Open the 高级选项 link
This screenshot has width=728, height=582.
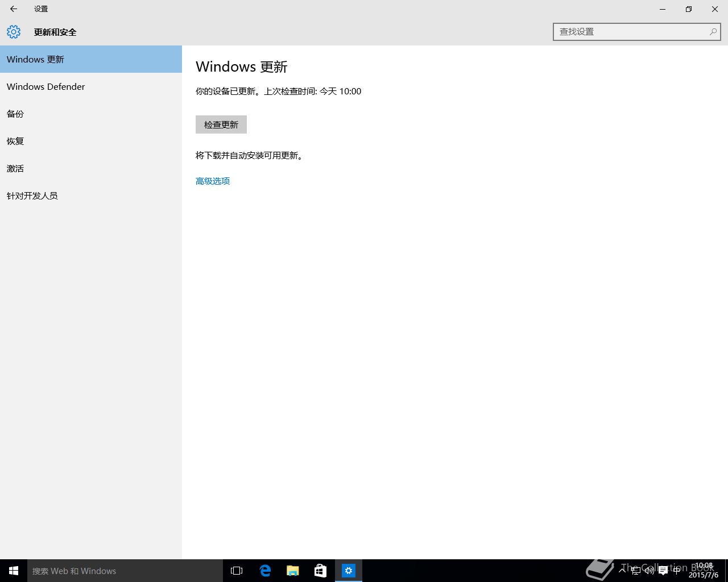click(213, 181)
